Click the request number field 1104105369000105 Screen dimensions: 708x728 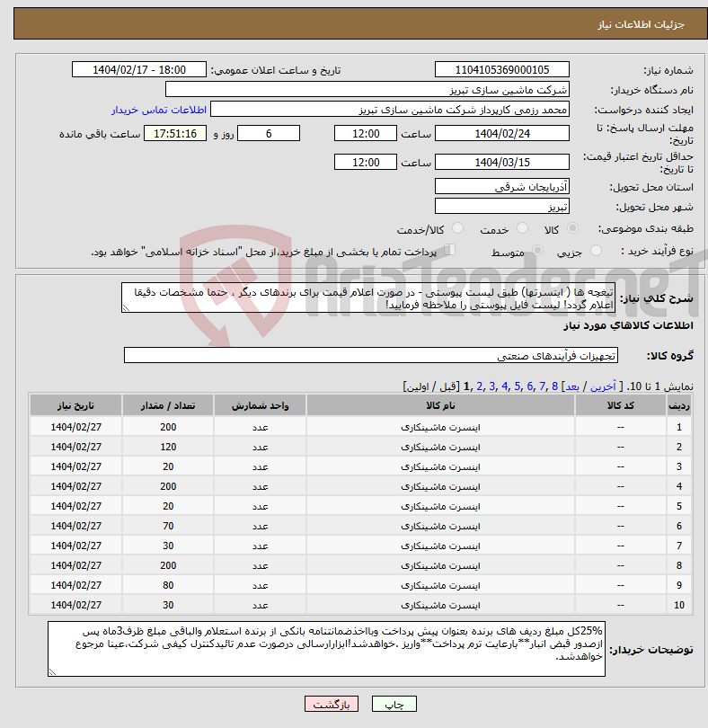tap(502, 69)
